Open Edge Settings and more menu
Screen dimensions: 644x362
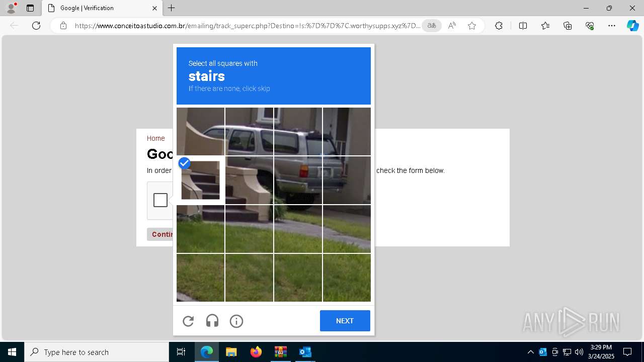(612, 26)
